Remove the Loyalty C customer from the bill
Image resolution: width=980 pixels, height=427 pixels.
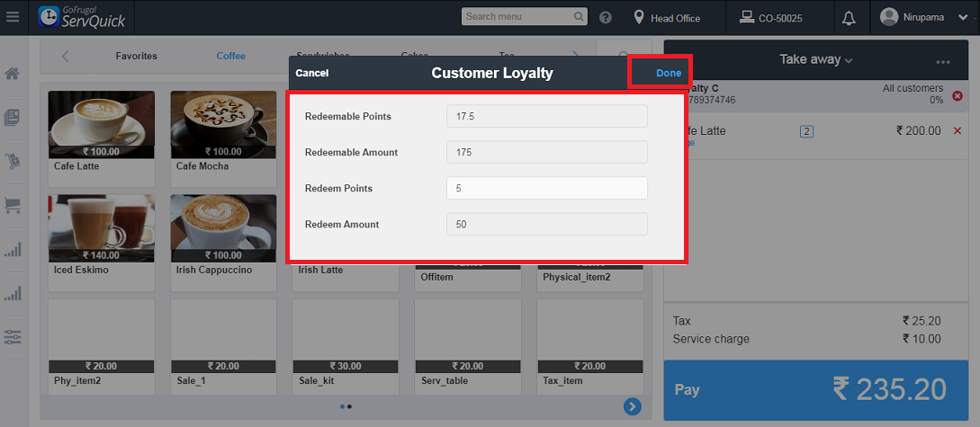(x=957, y=96)
